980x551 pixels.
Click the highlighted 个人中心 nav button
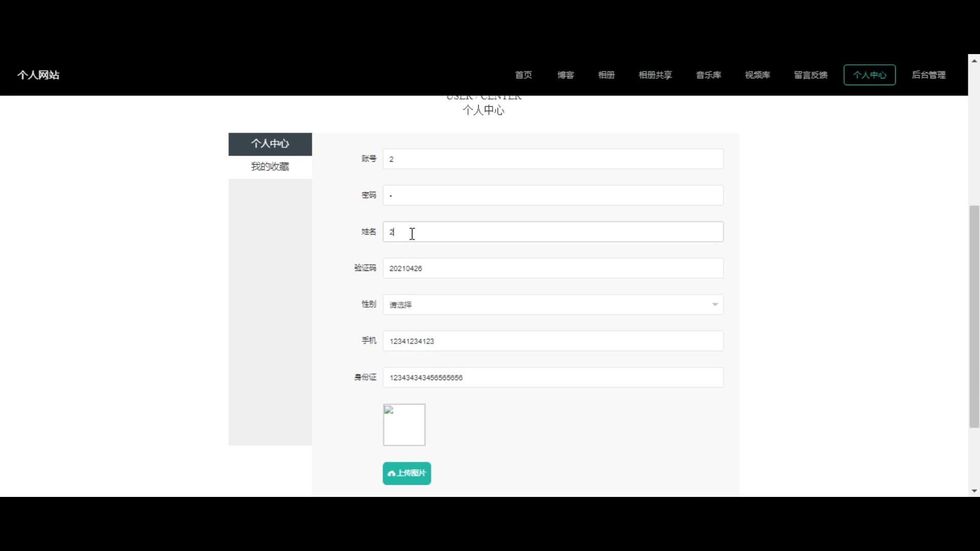coord(869,75)
